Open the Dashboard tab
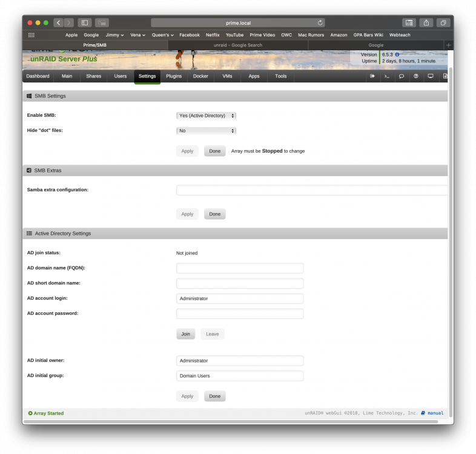This screenshot has width=476, height=454. pos(38,76)
